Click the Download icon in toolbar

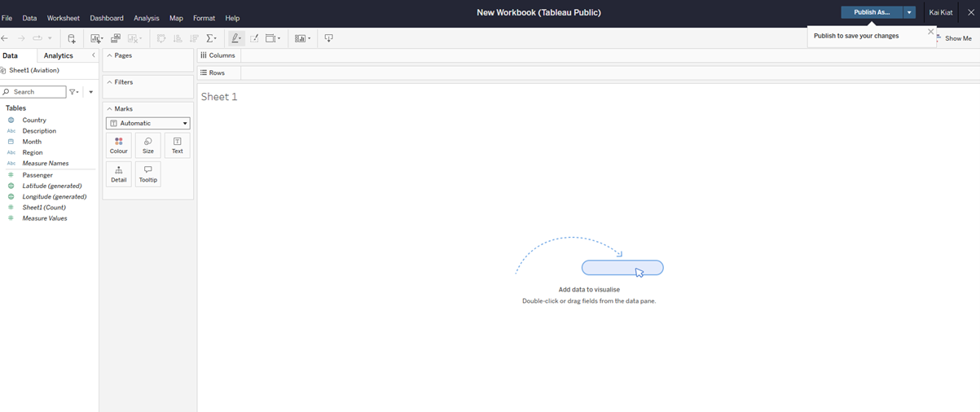(328, 38)
